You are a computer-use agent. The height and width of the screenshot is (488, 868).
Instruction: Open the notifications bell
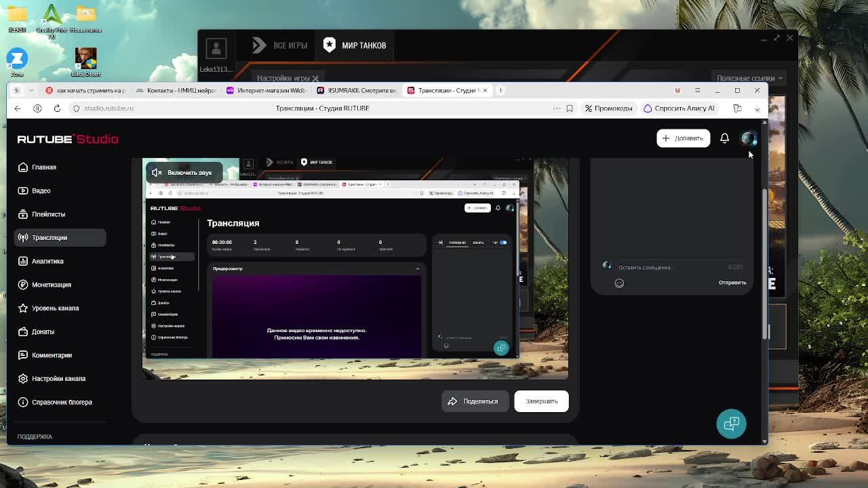pos(724,138)
